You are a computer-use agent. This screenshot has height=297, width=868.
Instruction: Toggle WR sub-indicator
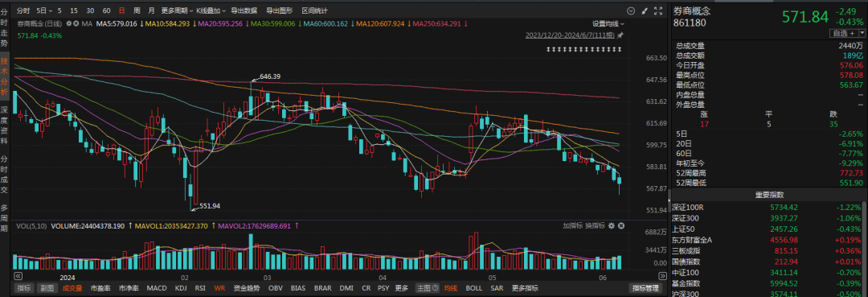(x=219, y=288)
